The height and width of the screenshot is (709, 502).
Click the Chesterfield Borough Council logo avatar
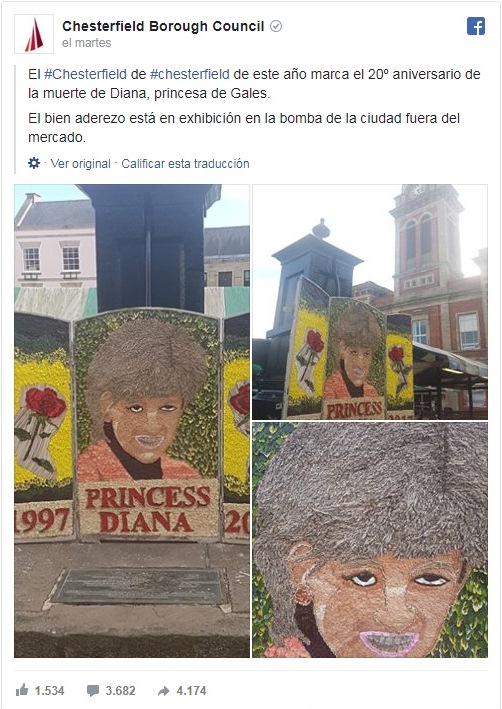(34, 34)
